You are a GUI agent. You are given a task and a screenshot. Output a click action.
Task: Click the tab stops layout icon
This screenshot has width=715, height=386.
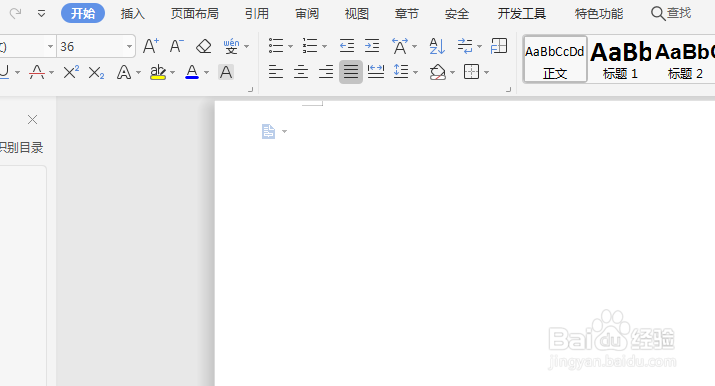(499, 46)
